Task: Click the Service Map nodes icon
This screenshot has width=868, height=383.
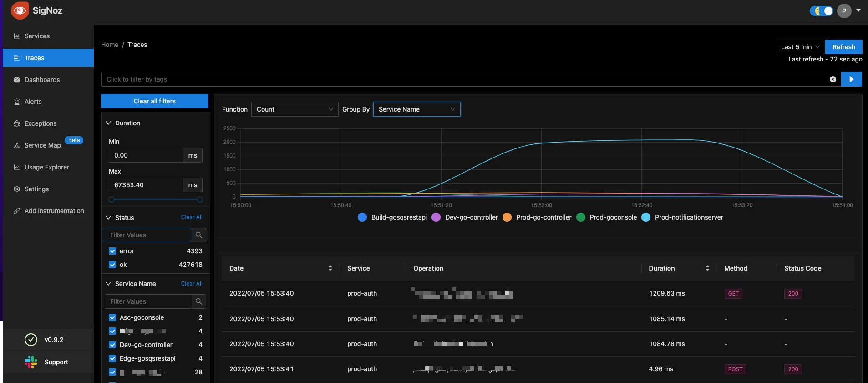Action: pyautogui.click(x=17, y=145)
